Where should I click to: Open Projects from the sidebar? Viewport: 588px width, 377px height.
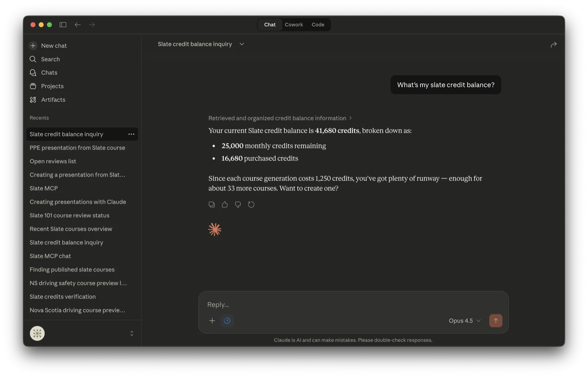pyautogui.click(x=52, y=86)
